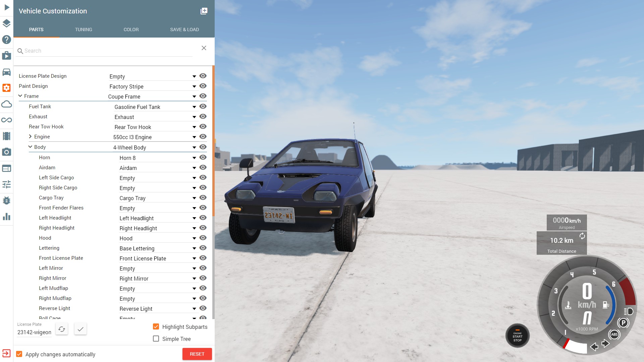Toggle visibility eye for License Plate Design
Screen dimensions: 644x362
(203, 76)
